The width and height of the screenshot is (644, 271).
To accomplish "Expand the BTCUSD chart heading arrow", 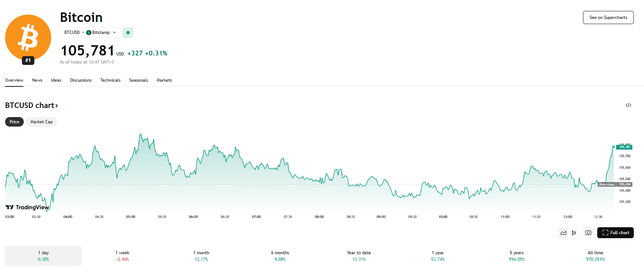I will tap(56, 106).
